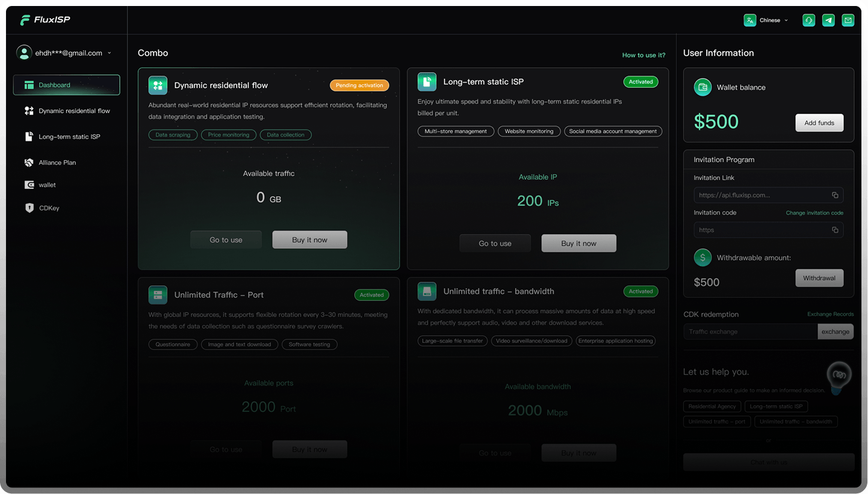Expand the Chinese language dropdown
The width and height of the screenshot is (868, 494).
click(767, 20)
